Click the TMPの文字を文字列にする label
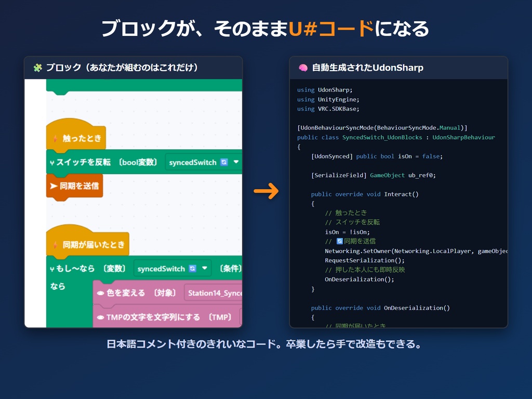 pyautogui.click(x=153, y=317)
